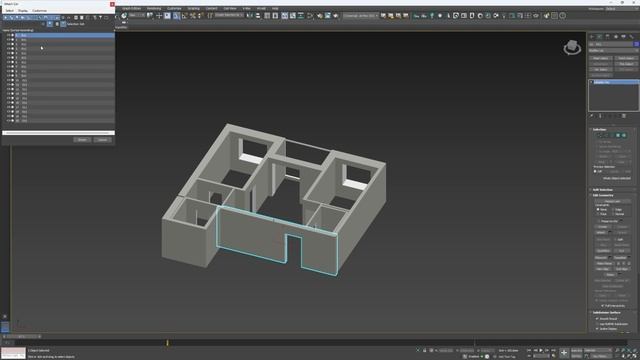The height and width of the screenshot is (360, 640).
Task: Open the Modifier List dropdown
Action: click(x=613, y=51)
